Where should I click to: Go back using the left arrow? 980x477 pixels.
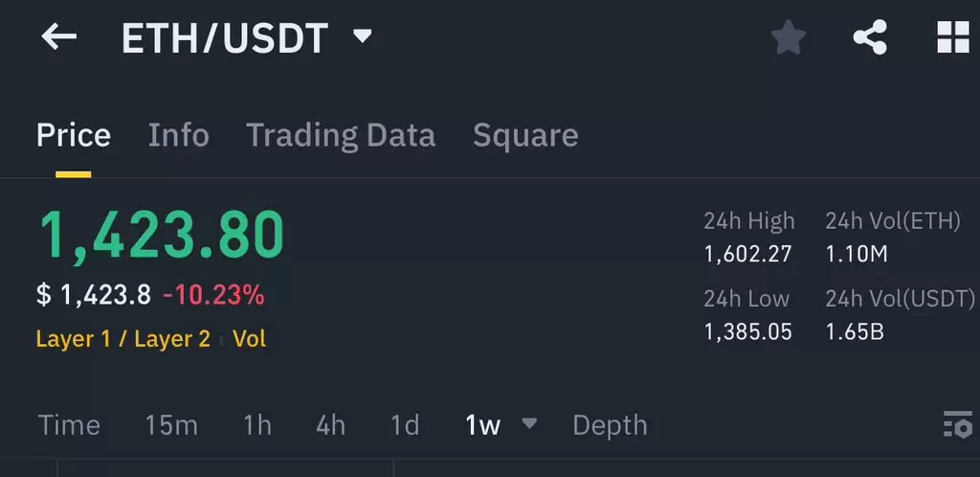point(58,37)
